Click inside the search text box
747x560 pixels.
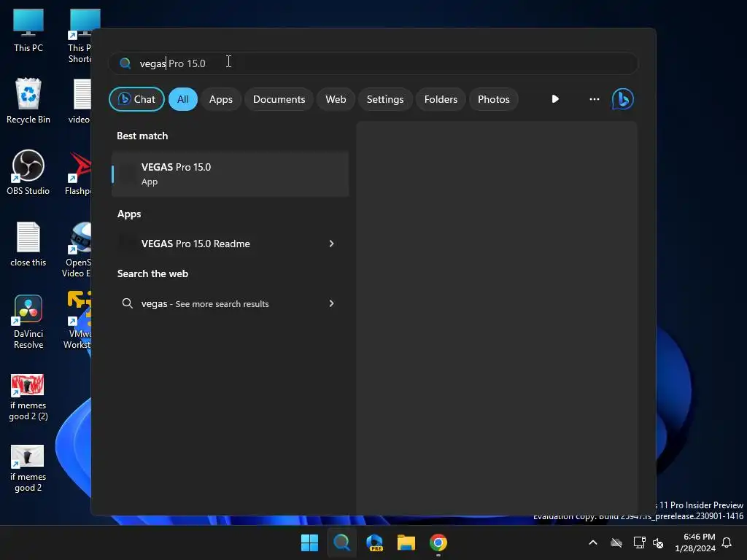(373, 63)
